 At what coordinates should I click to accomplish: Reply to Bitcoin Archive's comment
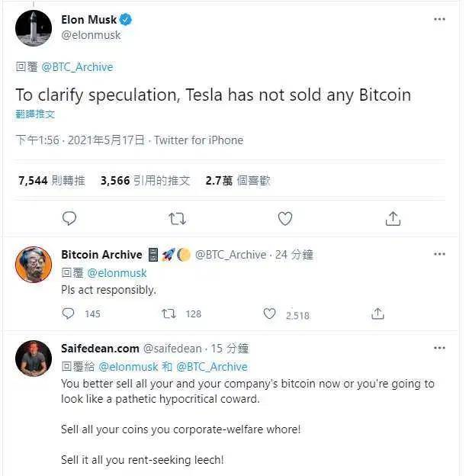(69, 314)
